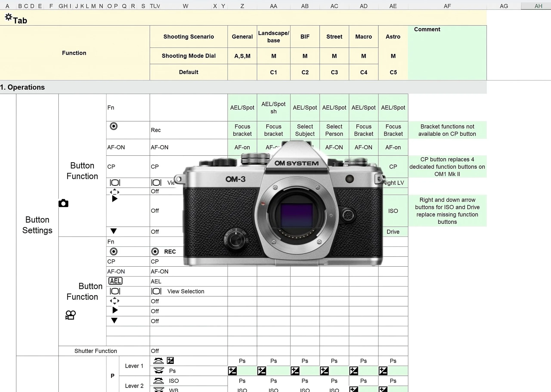
Task: Click the rear dial icon beside Ps in Lever 1
Action: pos(159,370)
